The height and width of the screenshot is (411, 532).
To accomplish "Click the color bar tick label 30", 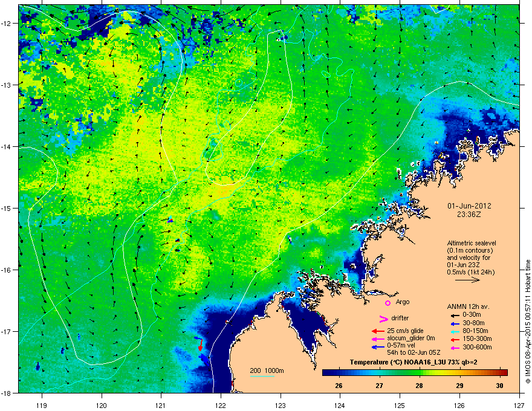I will (x=499, y=386).
